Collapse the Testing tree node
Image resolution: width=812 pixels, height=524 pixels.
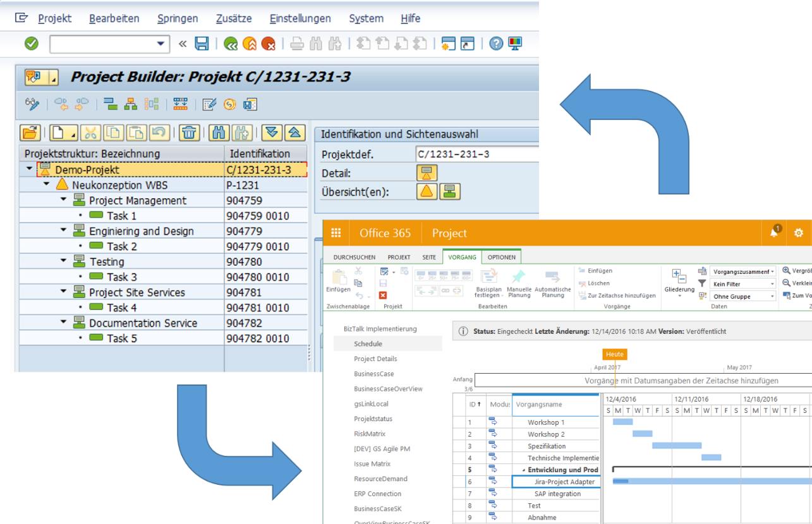coord(63,261)
